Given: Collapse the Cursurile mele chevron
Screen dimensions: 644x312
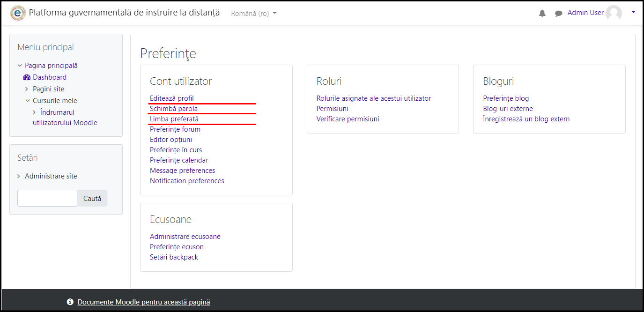Looking at the screenshot, I should pyautogui.click(x=27, y=101).
